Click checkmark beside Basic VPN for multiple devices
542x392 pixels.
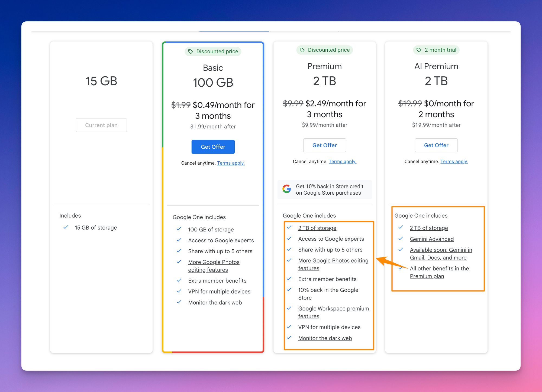point(179,291)
